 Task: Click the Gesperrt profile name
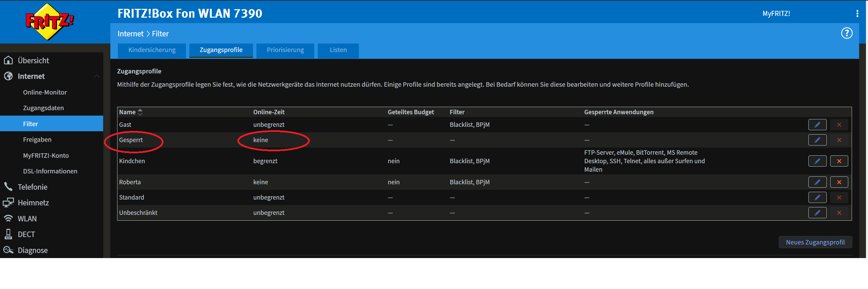click(131, 140)
